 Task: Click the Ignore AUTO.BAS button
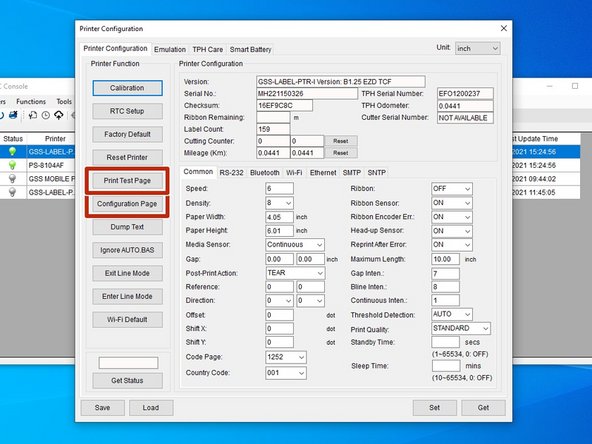pyautogui.click(x=128, y=250)
